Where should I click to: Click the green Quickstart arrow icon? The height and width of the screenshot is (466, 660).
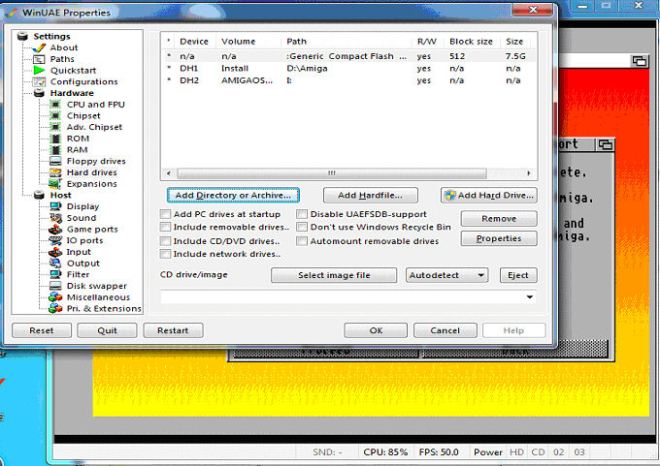click(39, 70)
